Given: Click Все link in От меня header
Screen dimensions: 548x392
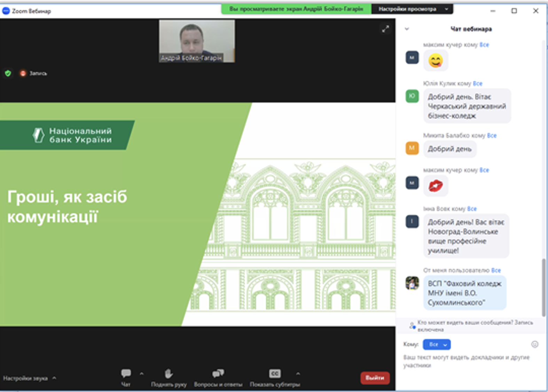Looking at the screenshot, I should [496, 270].
